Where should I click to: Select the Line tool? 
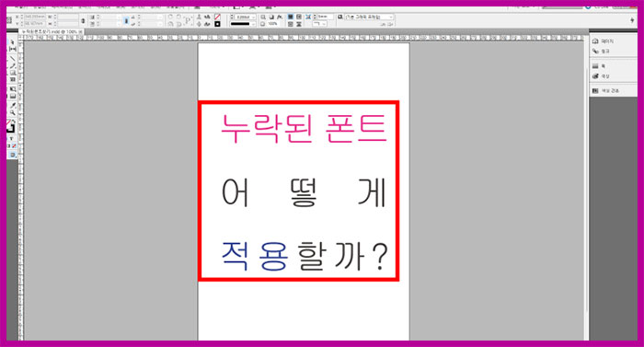pyautogui.click(x=13, y=59)
